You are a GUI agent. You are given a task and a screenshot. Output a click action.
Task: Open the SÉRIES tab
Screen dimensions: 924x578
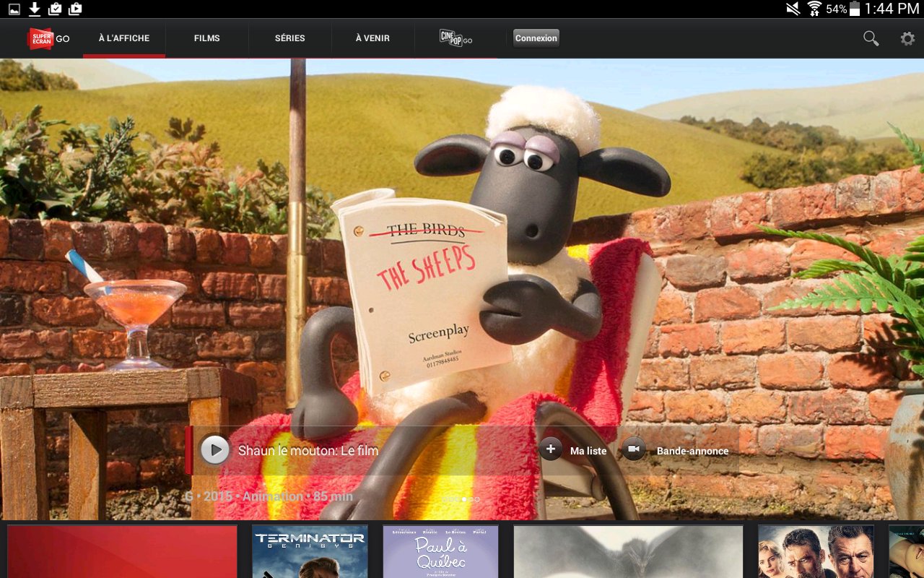pos(290,38)
